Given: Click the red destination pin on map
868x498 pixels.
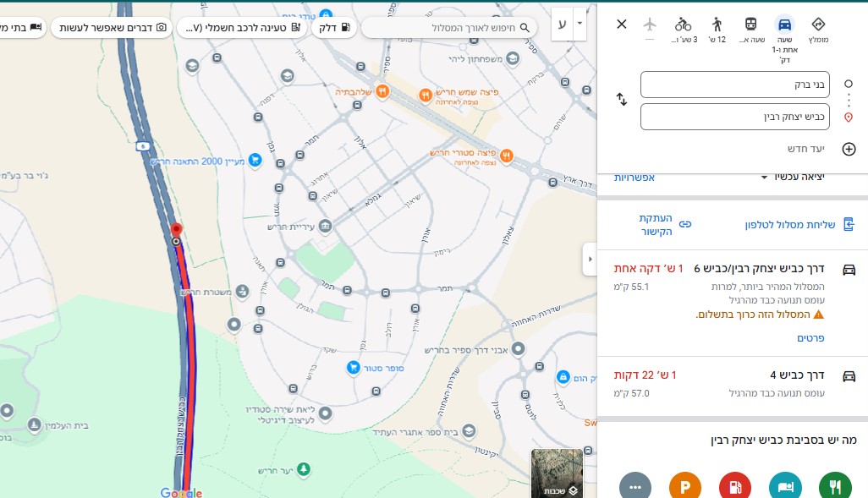Looking at the screenshot, I should [176, 230].
